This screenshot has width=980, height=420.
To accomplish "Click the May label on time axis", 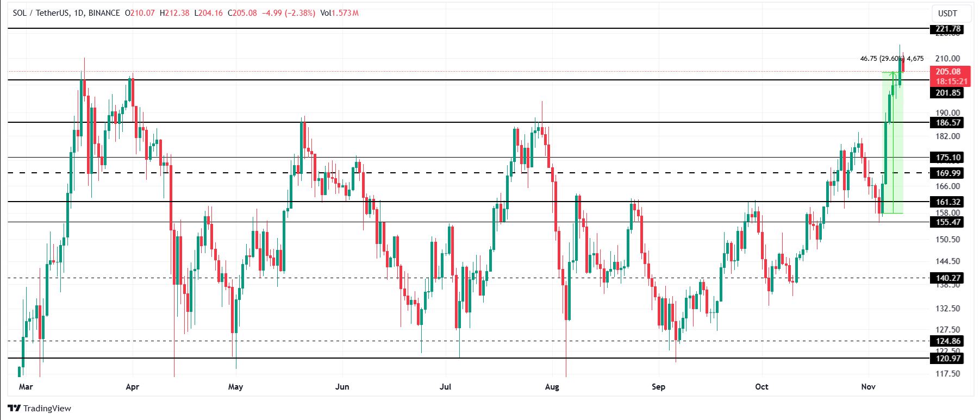I will pos(235,387).
